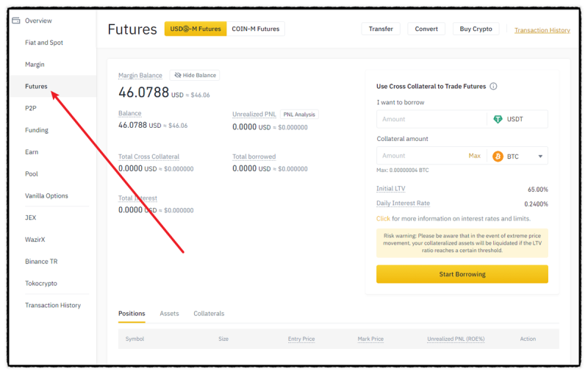This screenshot has height=374, width=588.
Task: Open the Overview wallet icon
Action: tap(15, 21)
